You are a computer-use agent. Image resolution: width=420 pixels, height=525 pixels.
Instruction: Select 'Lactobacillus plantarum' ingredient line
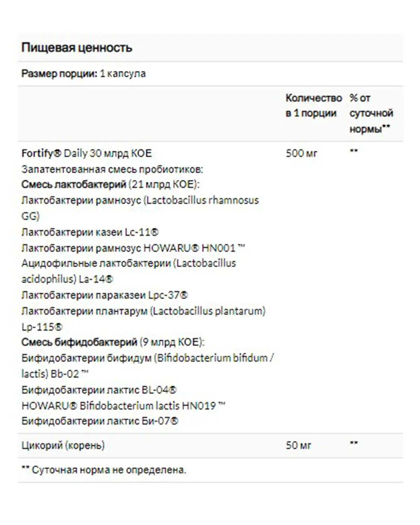click(x=143, y=319)
